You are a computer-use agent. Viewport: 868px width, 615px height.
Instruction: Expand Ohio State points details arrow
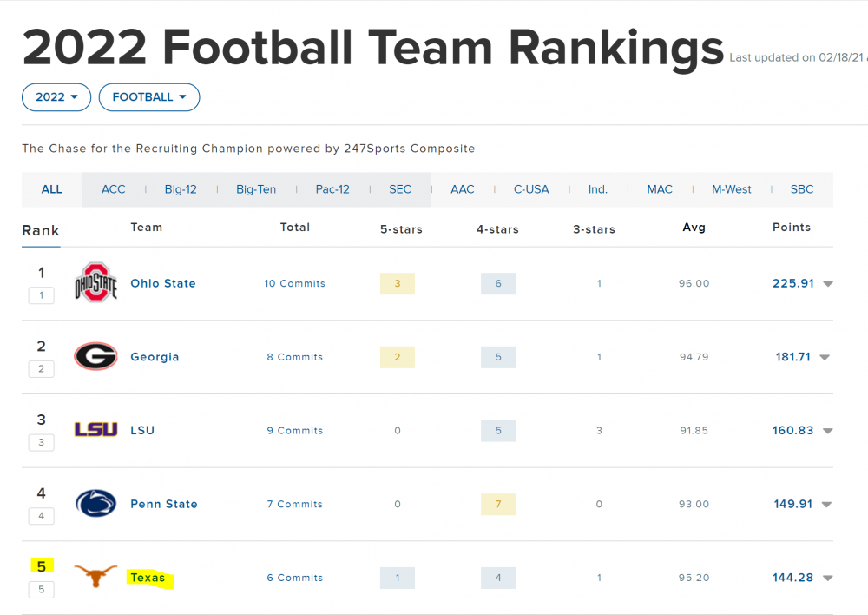point(828,284)
